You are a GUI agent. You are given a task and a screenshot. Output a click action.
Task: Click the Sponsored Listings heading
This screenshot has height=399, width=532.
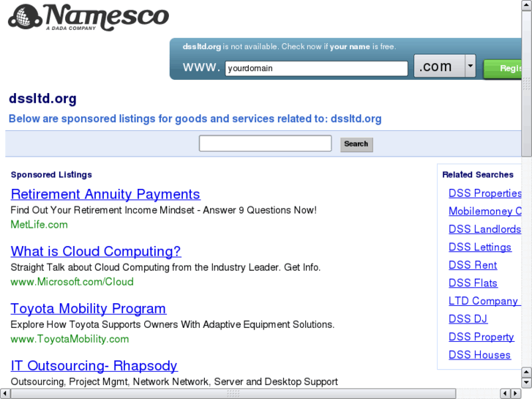pos(51,174)
